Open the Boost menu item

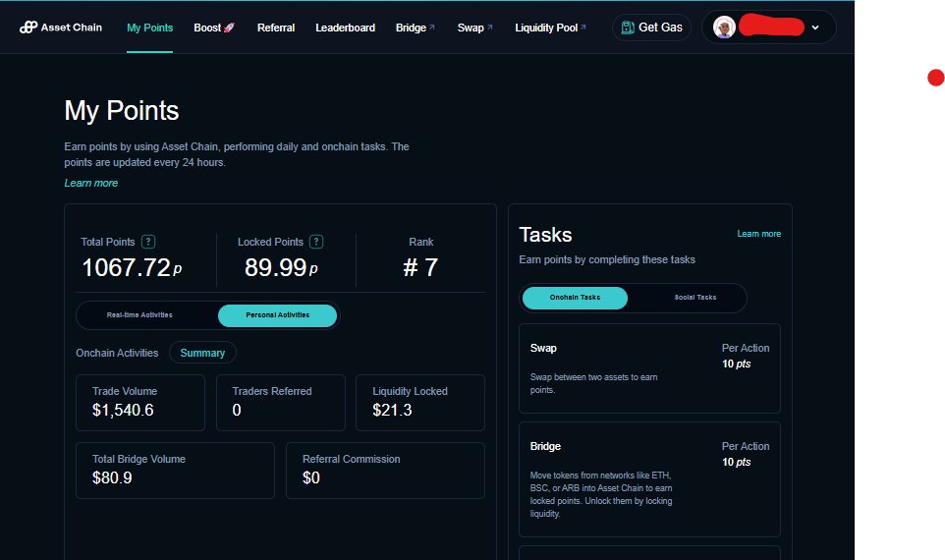coord(214,28)
